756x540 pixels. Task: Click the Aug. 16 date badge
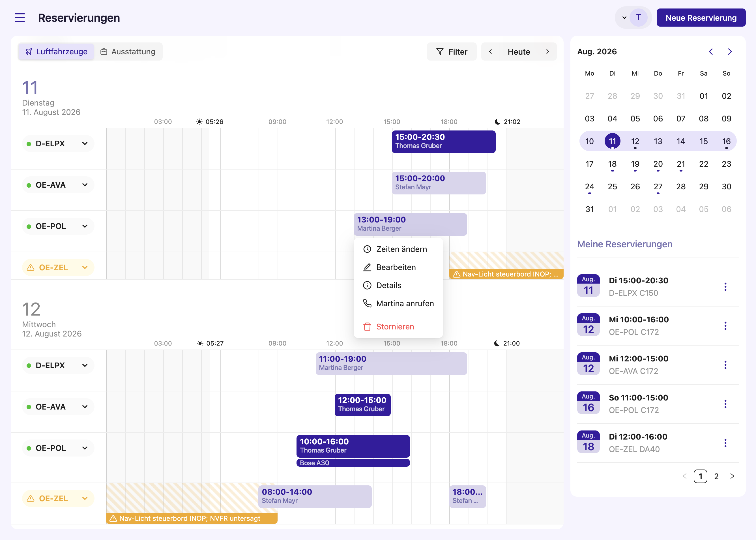tap(589, 403)
